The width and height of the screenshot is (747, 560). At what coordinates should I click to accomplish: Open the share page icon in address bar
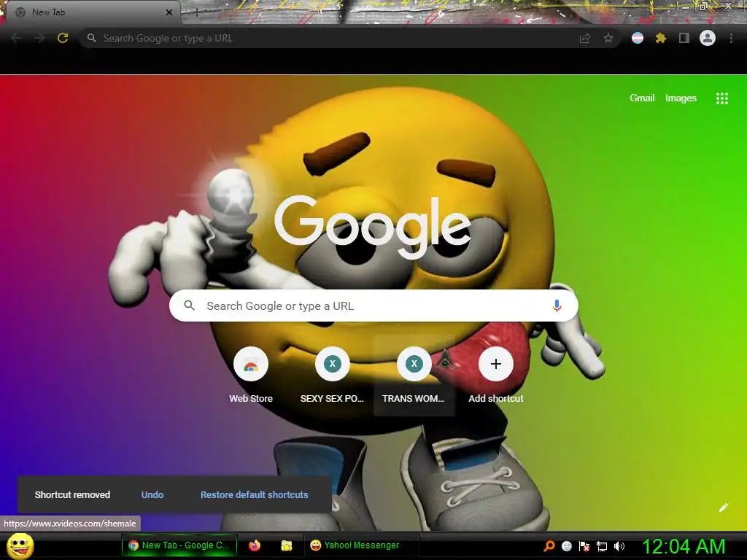(x=584, y=38)
